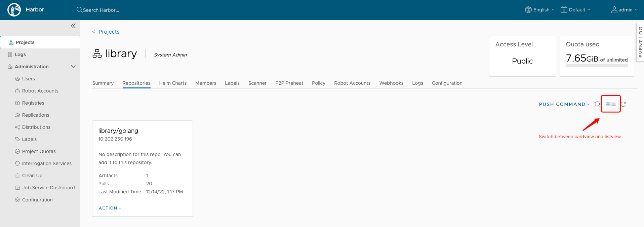Click the Pulls count 20
This screenshot has width=644, height=227.
(149, 184)
